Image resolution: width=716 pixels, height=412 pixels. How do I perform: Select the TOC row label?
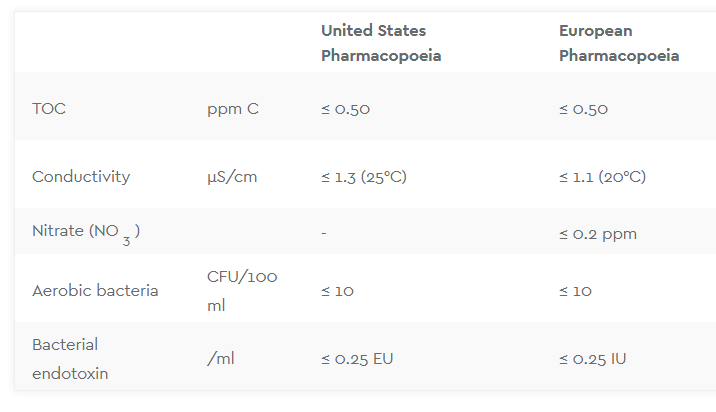49,109
